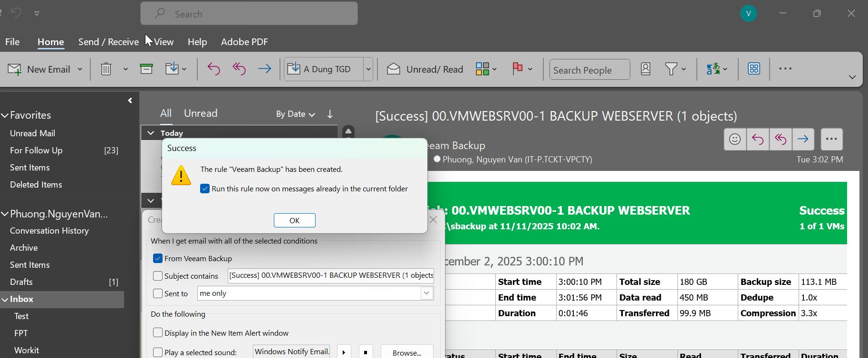
Task: Click the Reply All arrow in ribbon
Action: [x=239, y=69]
